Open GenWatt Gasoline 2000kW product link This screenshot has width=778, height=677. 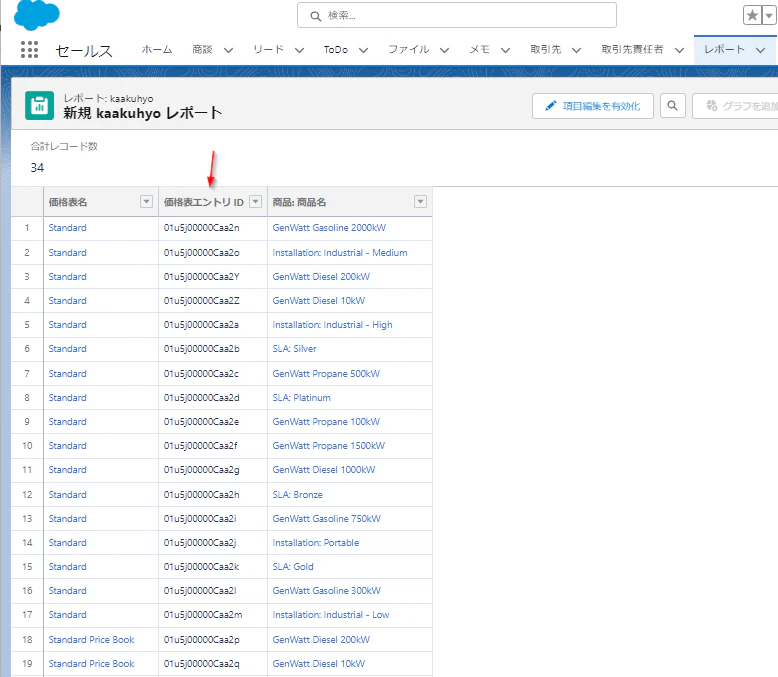[x=329, y=228]
